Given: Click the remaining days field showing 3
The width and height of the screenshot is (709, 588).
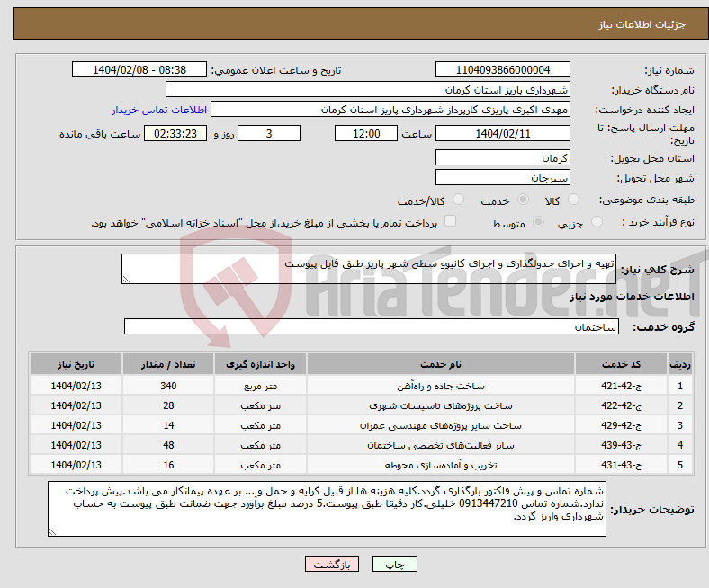Looking at the screenshot, I should [269, 133].
